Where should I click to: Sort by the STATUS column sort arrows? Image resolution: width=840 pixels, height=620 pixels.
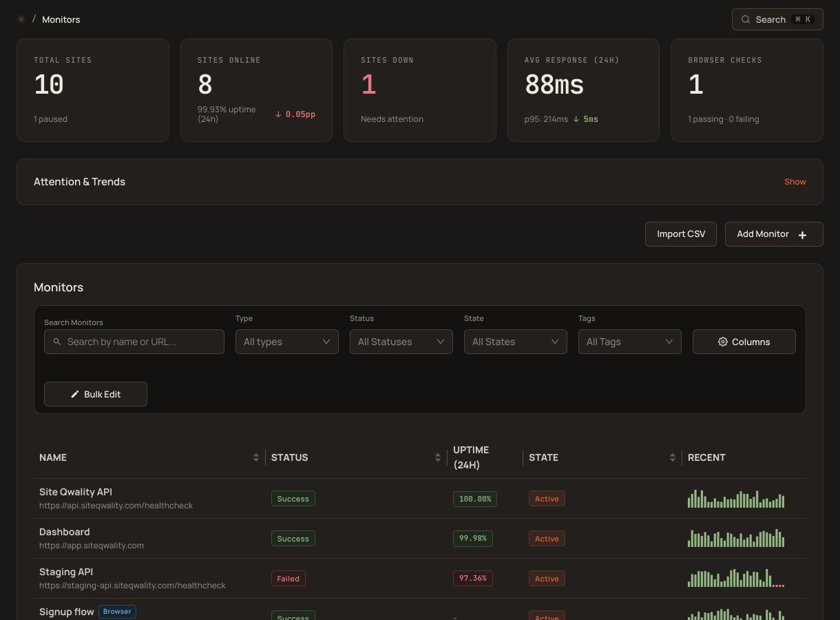(x=438, y=457)
